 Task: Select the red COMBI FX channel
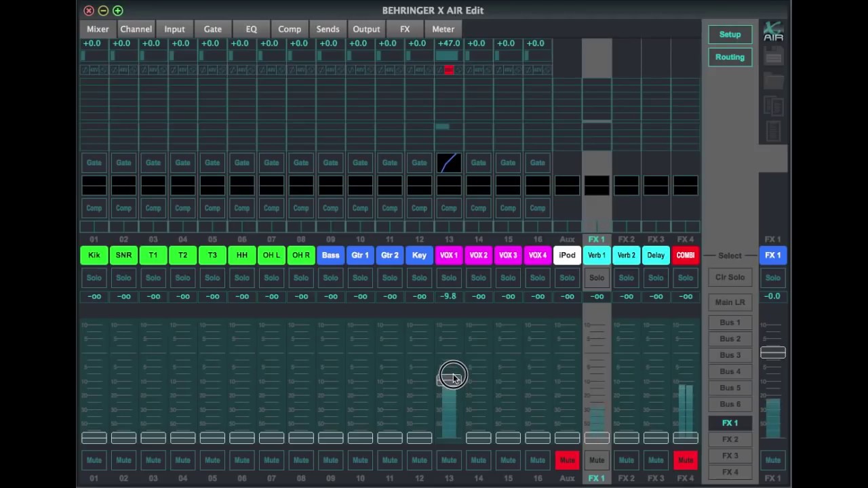click(x=686, y=256)
